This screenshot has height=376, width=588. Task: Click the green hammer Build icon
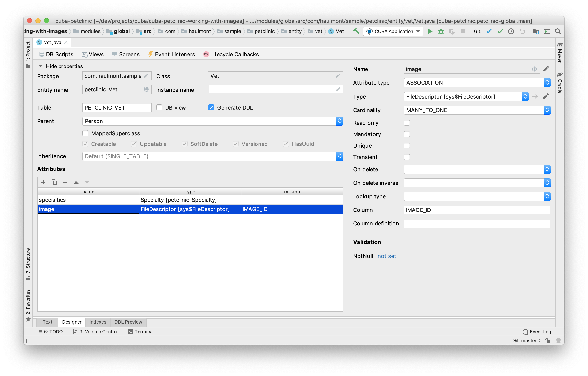tap(356, 31)
